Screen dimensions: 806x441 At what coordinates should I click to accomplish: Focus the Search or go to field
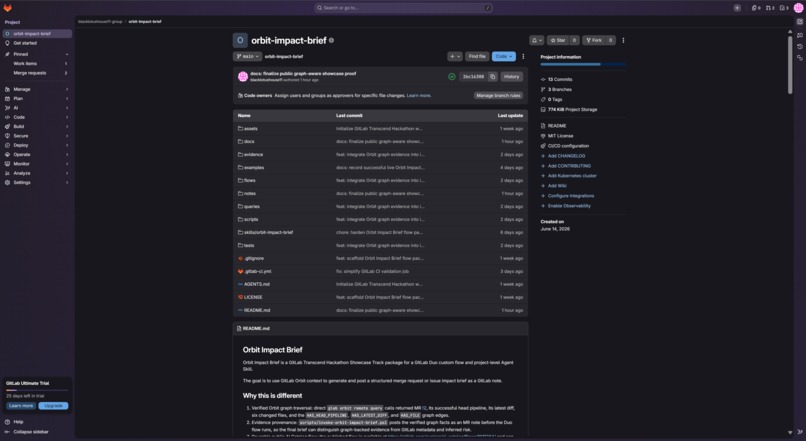tap(404, 8)
